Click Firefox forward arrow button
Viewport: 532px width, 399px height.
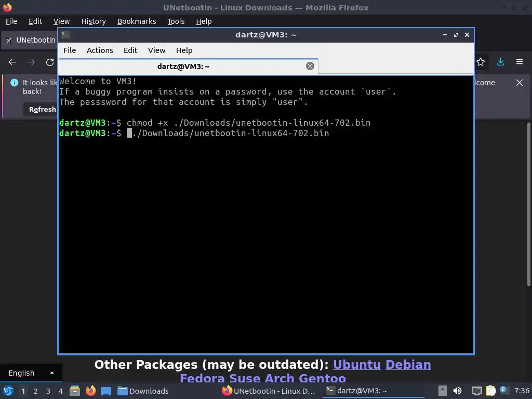tap(31, 62)
